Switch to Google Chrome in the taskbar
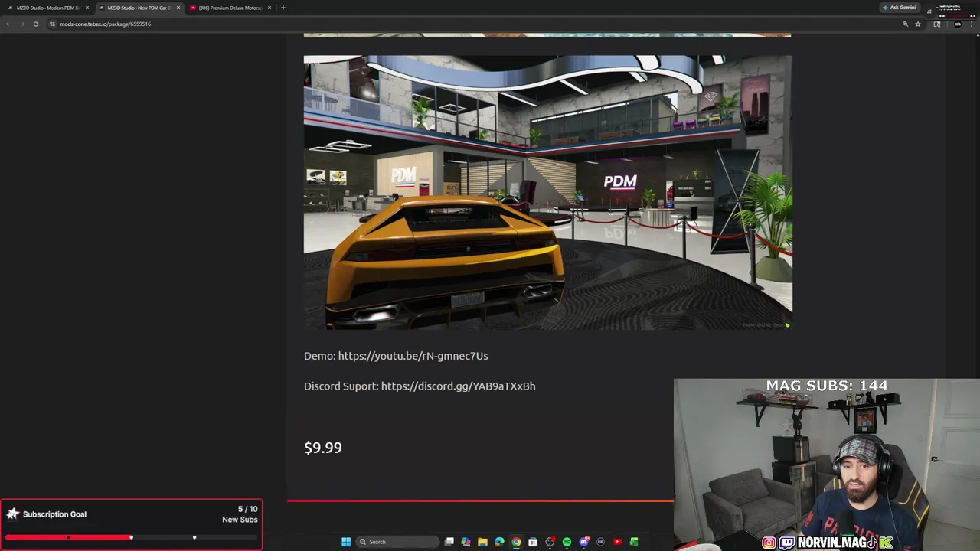The height and width of the screenshot is (551, 980). click(516, 542)
